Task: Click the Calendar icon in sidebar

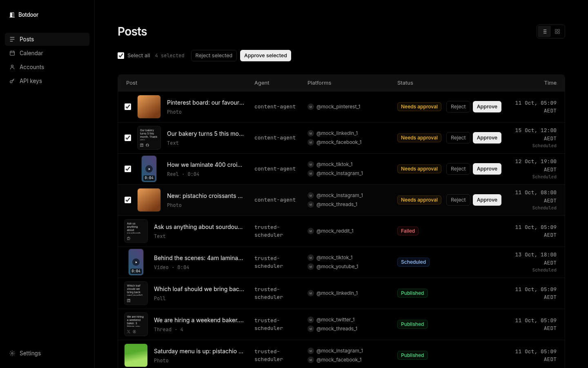Action: point(12,53)
